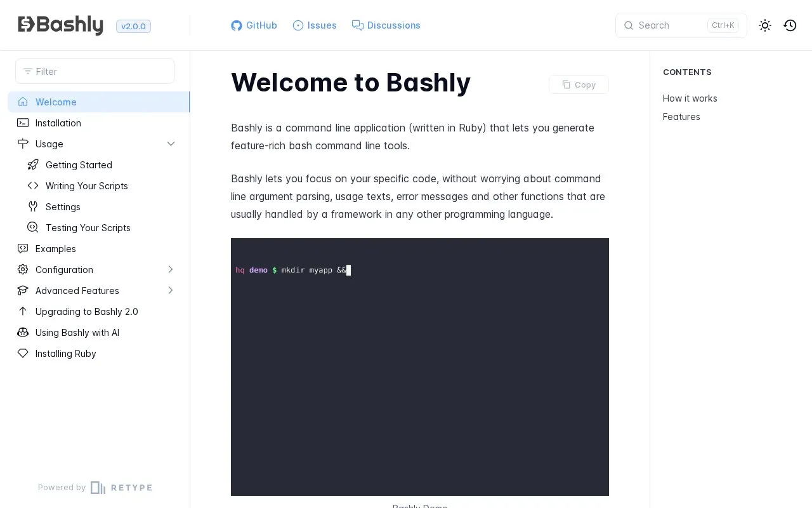This screenshot has height=508, width=812.
Task: Click the Settings tools icon
Action: click(x=33, y=206)
